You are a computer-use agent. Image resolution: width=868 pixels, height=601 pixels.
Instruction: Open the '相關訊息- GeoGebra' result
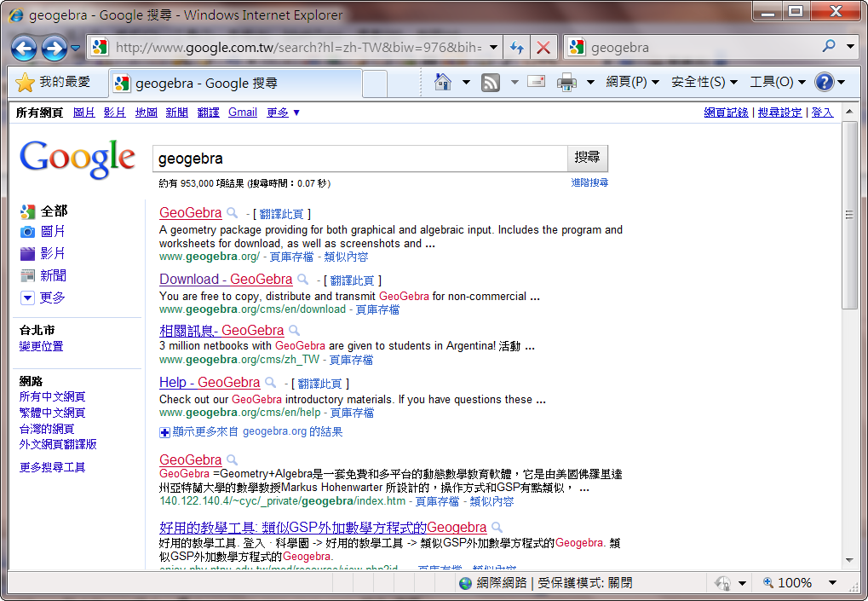221,331
